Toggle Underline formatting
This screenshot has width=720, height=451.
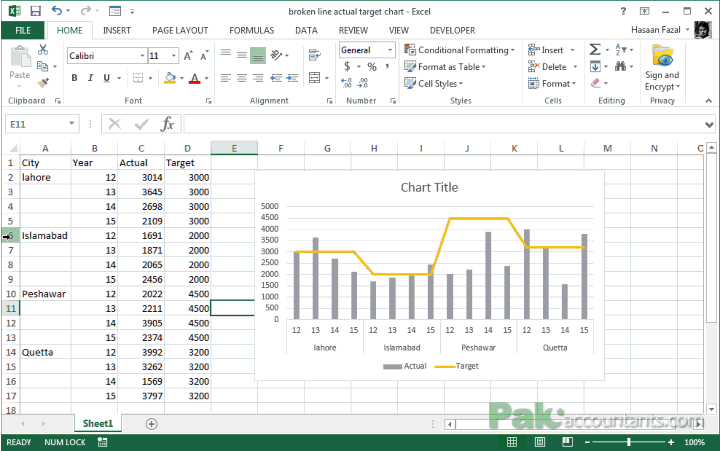pyautogui.click(x=107, y=78)
